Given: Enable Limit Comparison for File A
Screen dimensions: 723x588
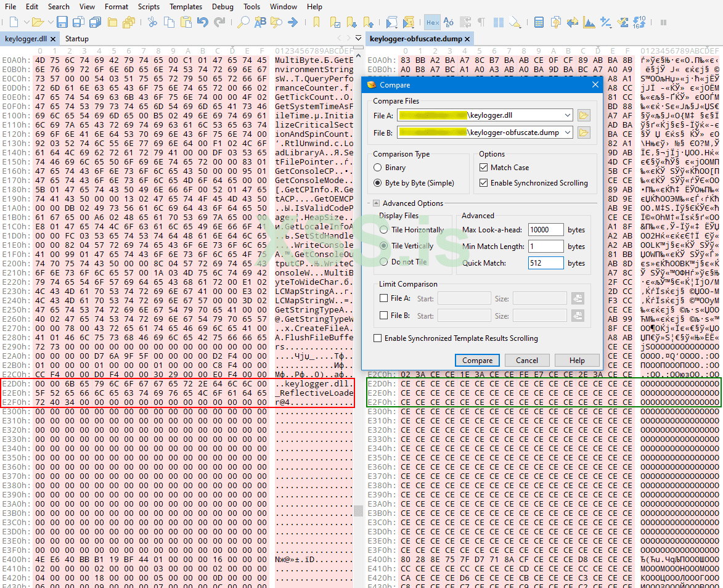Looking at the screenshot, I should click(x=383, y=298).
